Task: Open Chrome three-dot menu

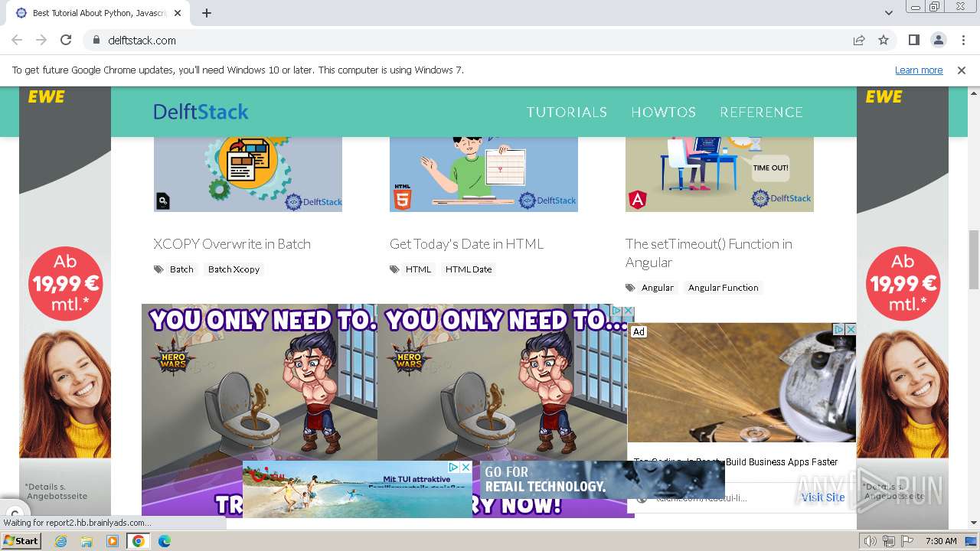Action: (x=963, y=40)
